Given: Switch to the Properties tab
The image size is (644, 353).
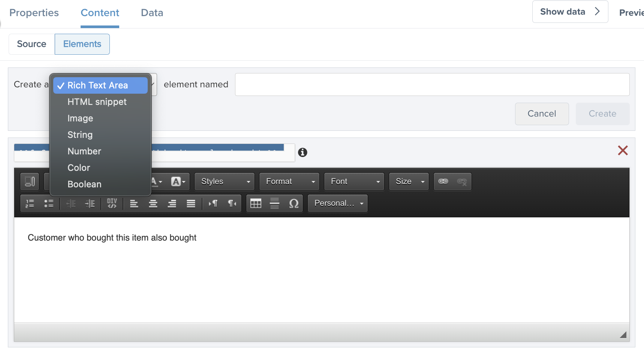Looking at the screenshot, I should [x=34, y=13].
